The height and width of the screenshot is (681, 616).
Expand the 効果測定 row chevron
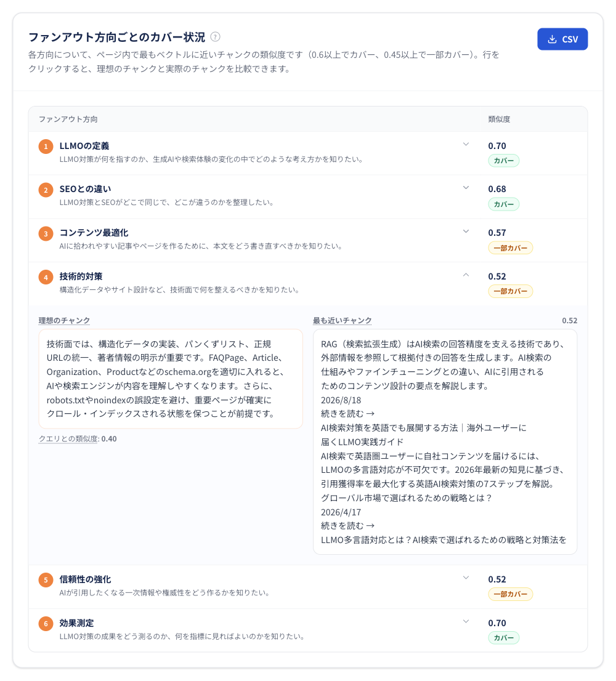466,621
